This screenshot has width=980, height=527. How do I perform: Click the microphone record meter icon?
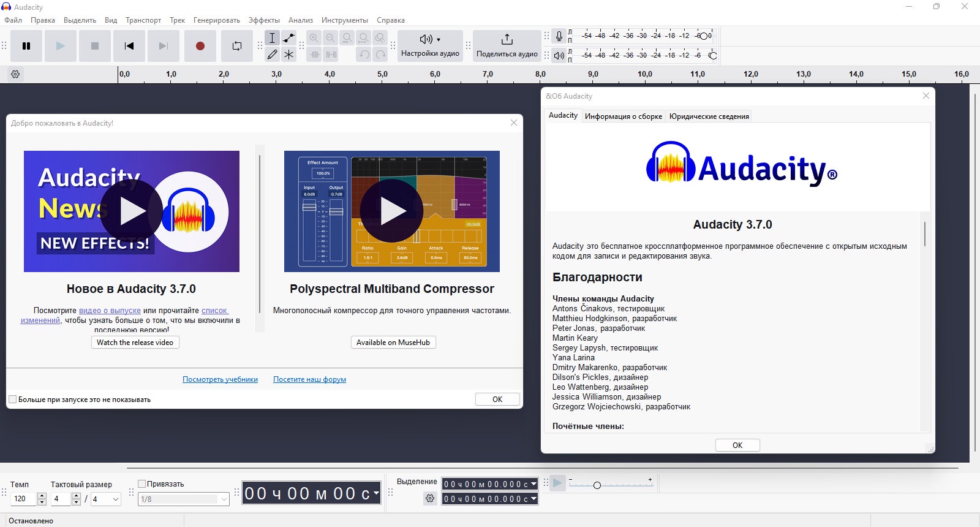click(x=559, y=36)
